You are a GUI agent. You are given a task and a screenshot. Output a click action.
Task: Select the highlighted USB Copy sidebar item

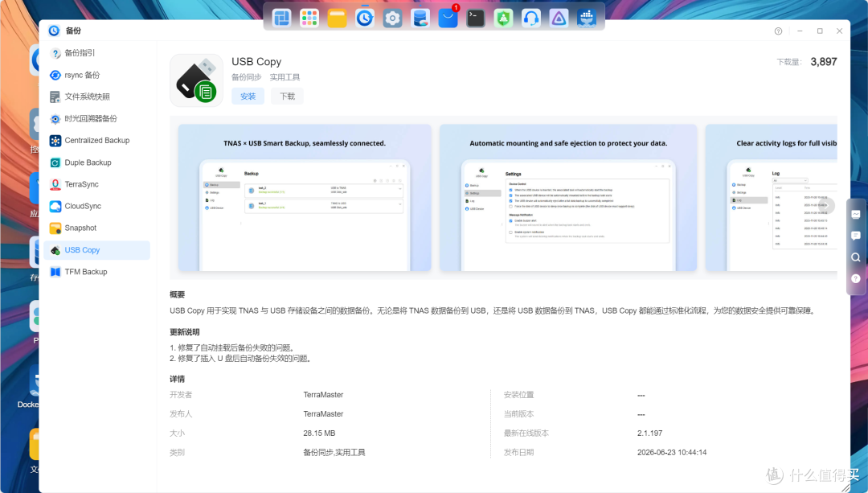[97, 250]
